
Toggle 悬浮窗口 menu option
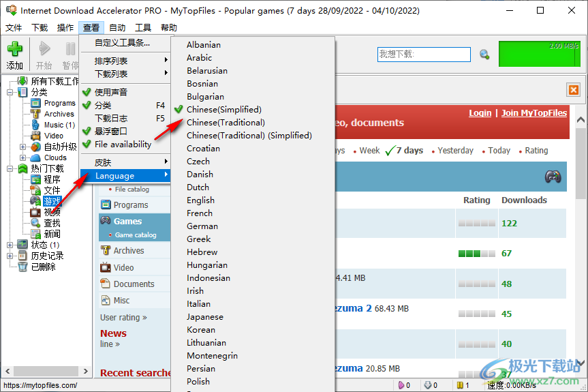pyautogui.click(x=125, y=132)
